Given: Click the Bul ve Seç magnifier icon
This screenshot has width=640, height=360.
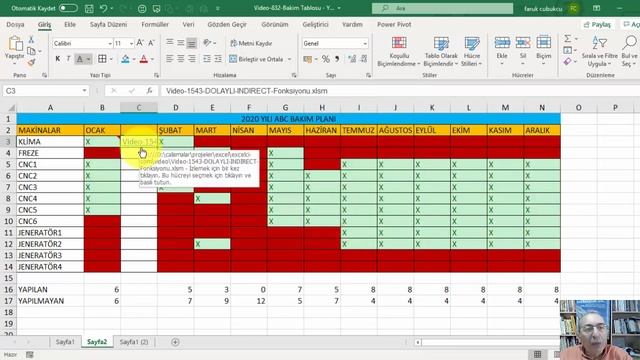Looking at the screenshot, I should coord(630,43).
